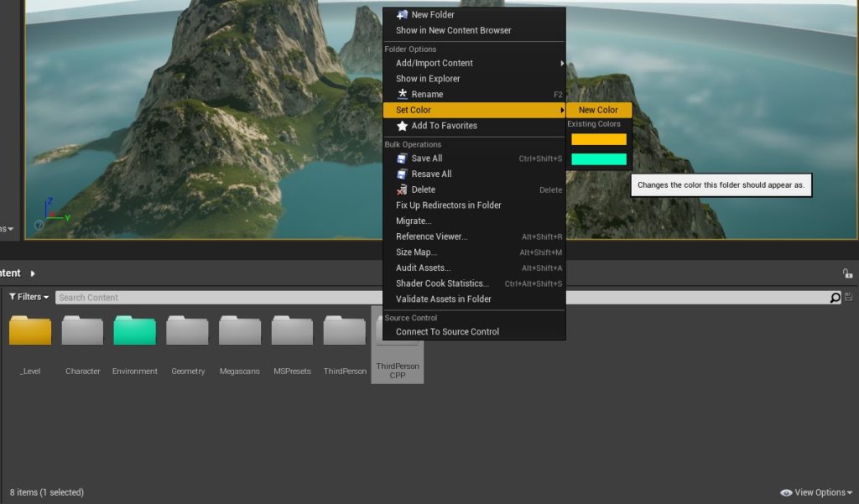Expand the Add/Import Content submenu
This screenshot has height=504, width=859.
pyautogui.click(x=434, y=62)
